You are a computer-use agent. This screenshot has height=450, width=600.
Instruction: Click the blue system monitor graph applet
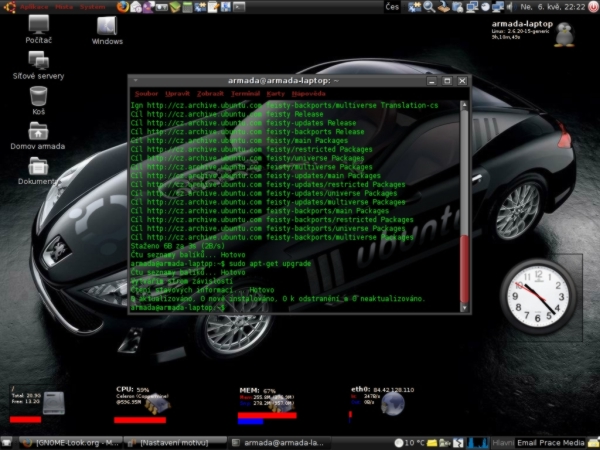[477, 443]
